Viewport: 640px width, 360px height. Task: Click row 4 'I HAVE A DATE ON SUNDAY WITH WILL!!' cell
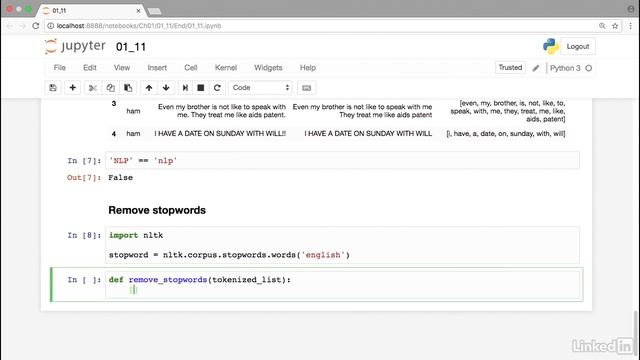click(220, 133)
